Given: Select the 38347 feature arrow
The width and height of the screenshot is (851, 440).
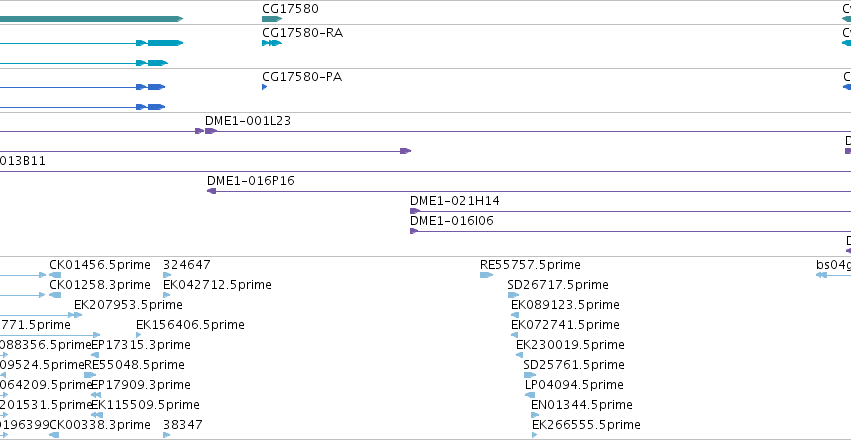Looking at the screenshot, I should pos(167,435).
